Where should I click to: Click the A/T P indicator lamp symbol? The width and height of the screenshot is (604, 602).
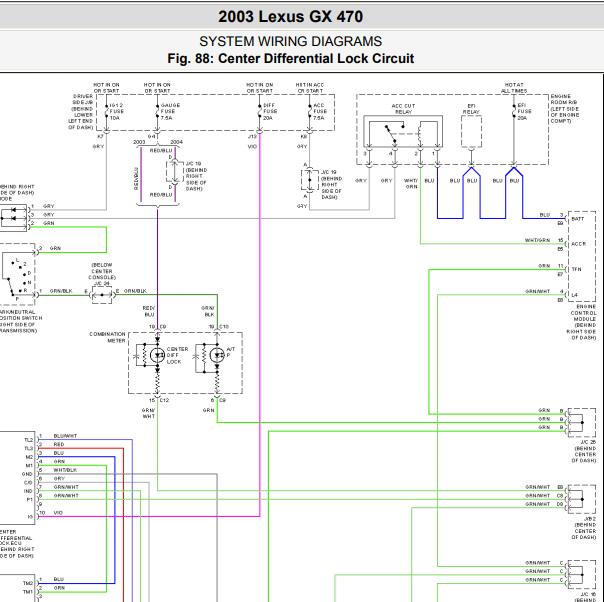click(217, 355)
